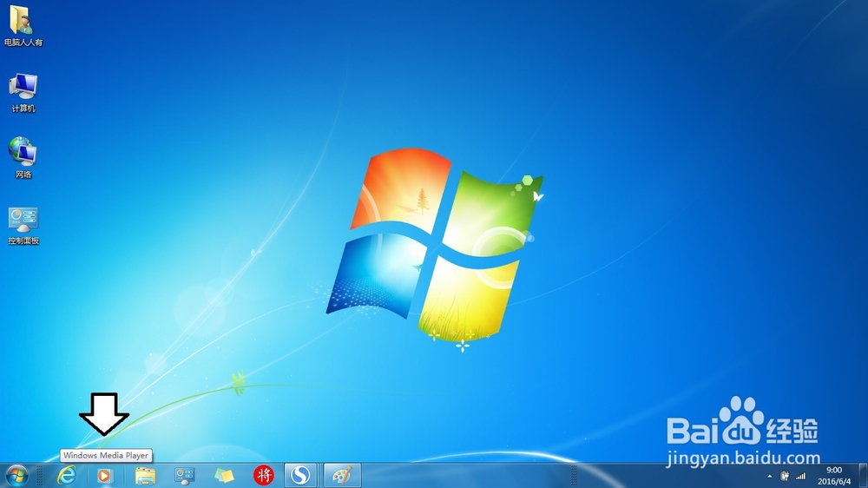Show hidden tray icons arrow

[769, 476]
